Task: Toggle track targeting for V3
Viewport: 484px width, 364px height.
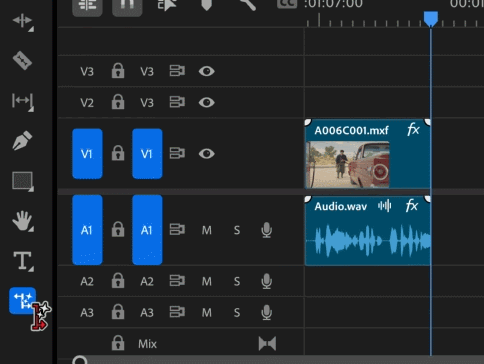Action: tap(147, 71)
